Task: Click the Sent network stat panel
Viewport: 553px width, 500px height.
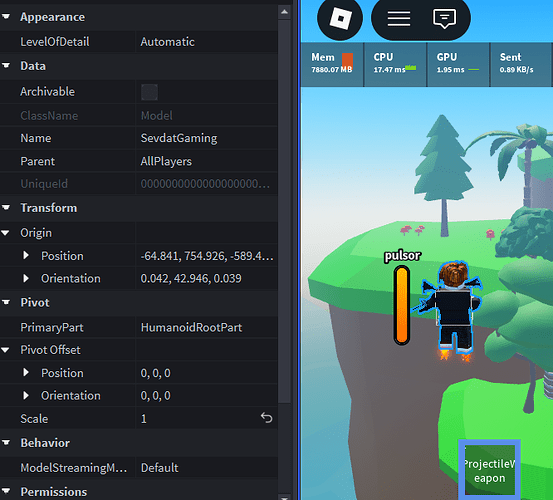Action: click(521, 64)
